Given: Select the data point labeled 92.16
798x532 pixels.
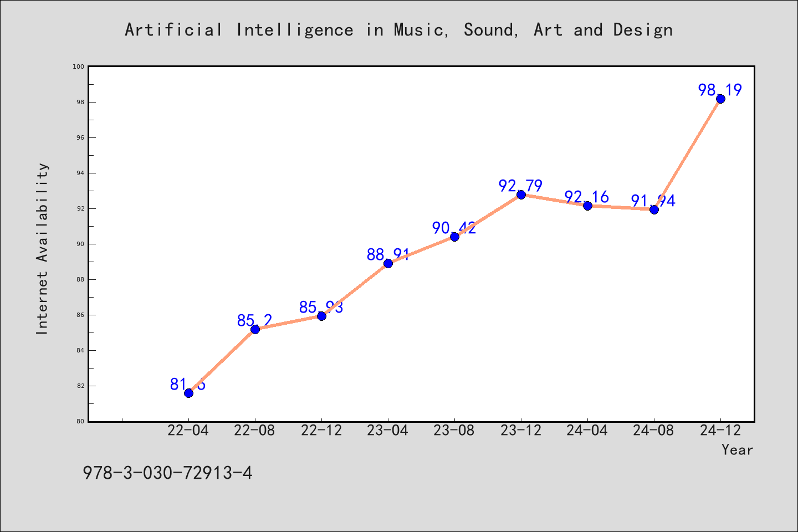Looking at the screenshot, I should point(587,206).
